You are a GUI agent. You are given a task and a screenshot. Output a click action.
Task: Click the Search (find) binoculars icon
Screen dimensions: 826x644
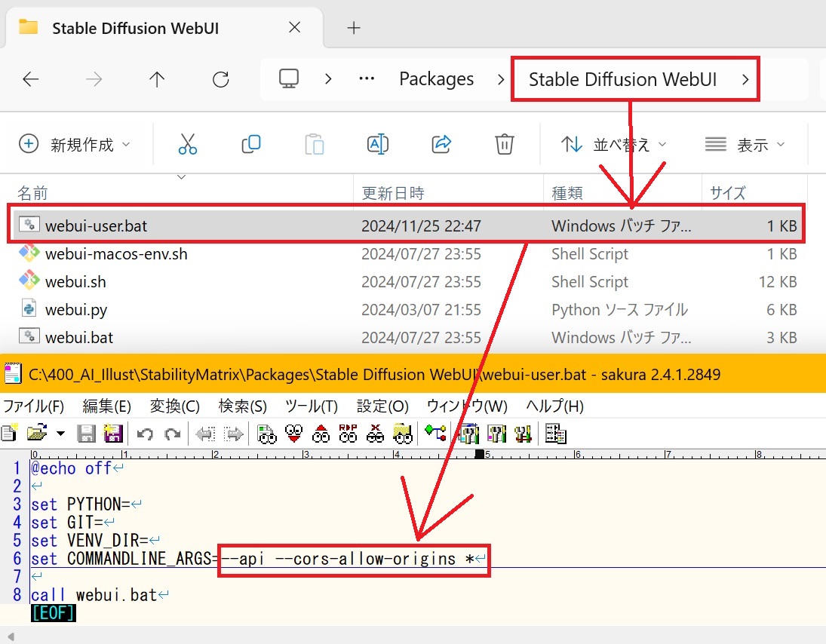pos(266,434)
